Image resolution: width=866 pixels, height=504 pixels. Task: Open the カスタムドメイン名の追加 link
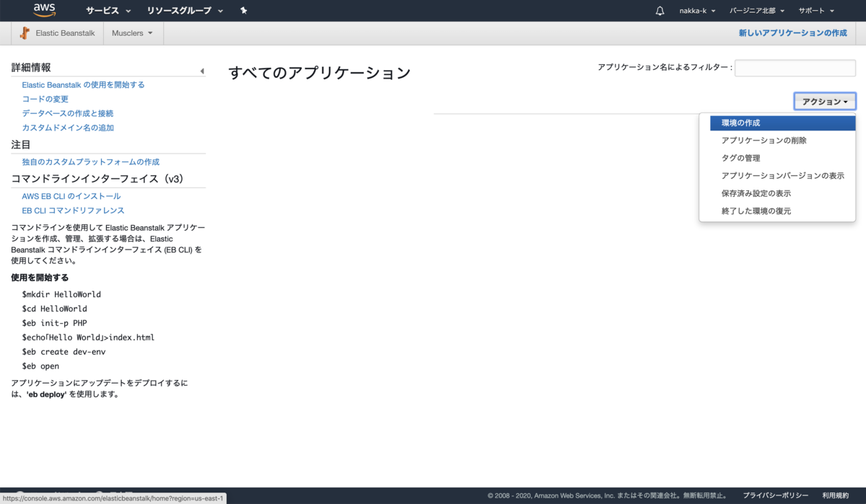click(68, 128)
